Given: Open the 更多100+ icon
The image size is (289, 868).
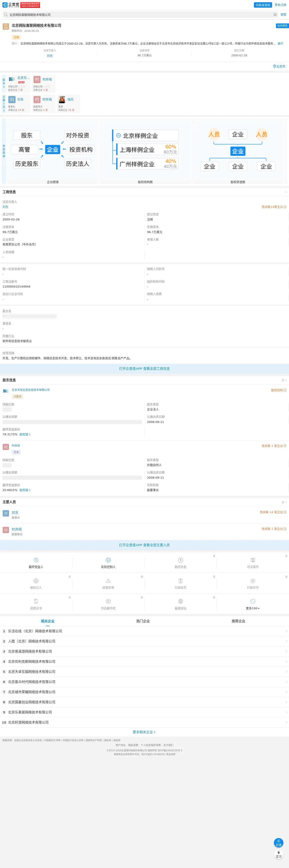Looking at the screenshot, I should pos(253,601).
